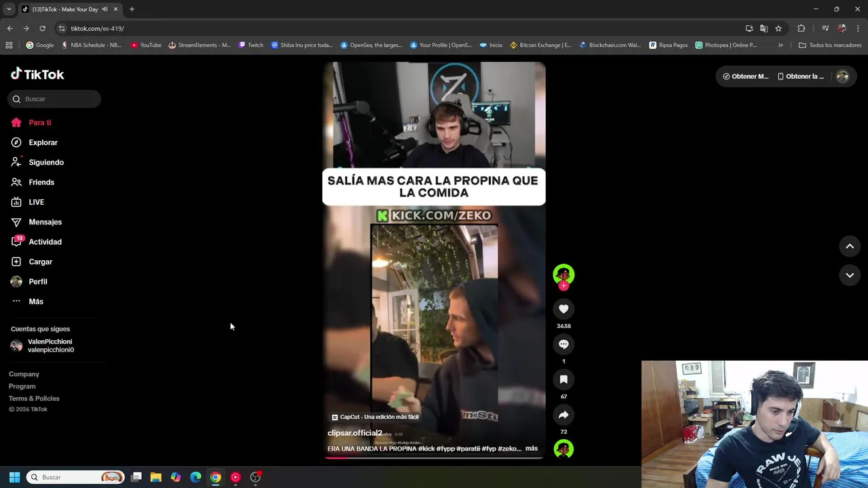Expand the Company footer section
The image size is (868, 488).
point(24,374)
